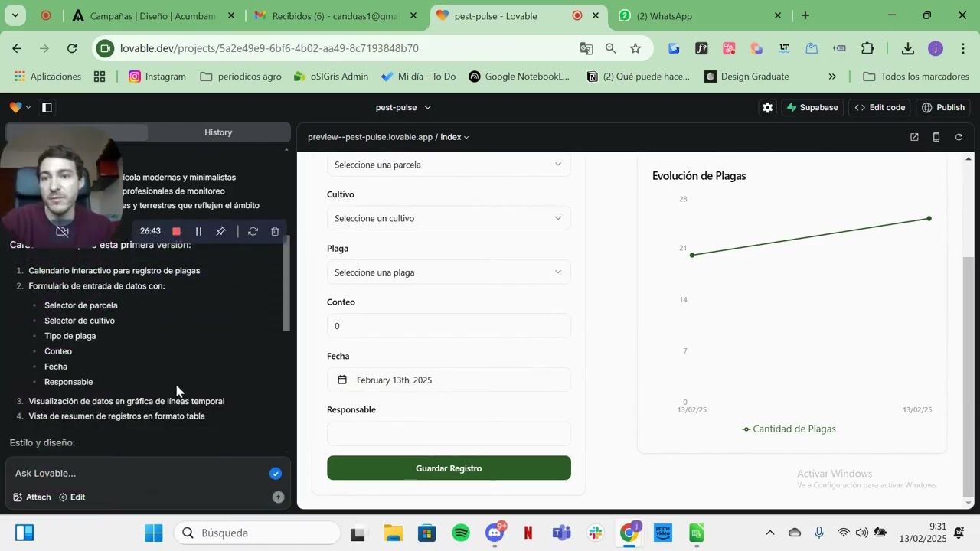Image resolution: width=980 pixels, height=551 pixels.
Task: Click Edit in chat box
Action: coord(72,497)
